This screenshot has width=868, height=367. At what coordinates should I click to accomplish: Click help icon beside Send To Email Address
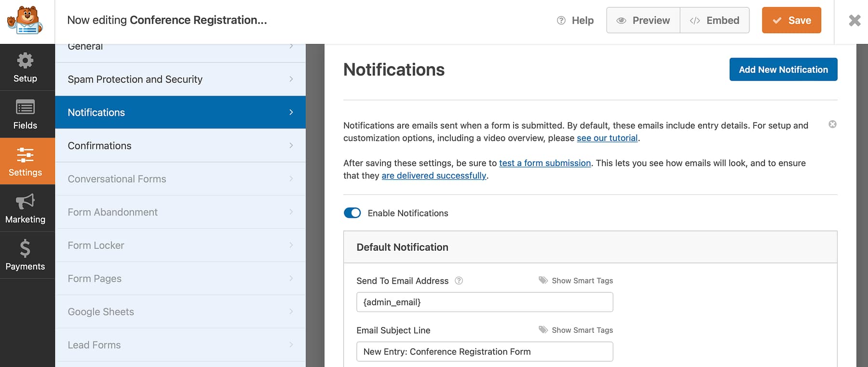(459, 281)
